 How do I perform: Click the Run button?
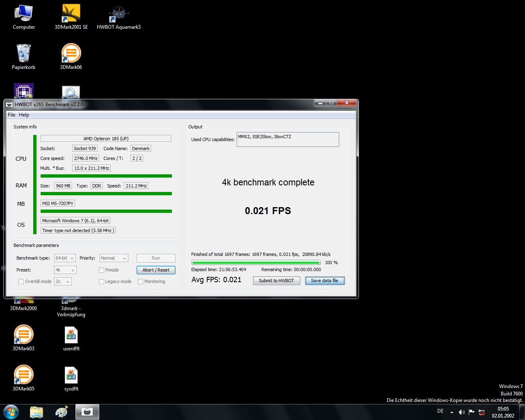(x=156, y=258)
